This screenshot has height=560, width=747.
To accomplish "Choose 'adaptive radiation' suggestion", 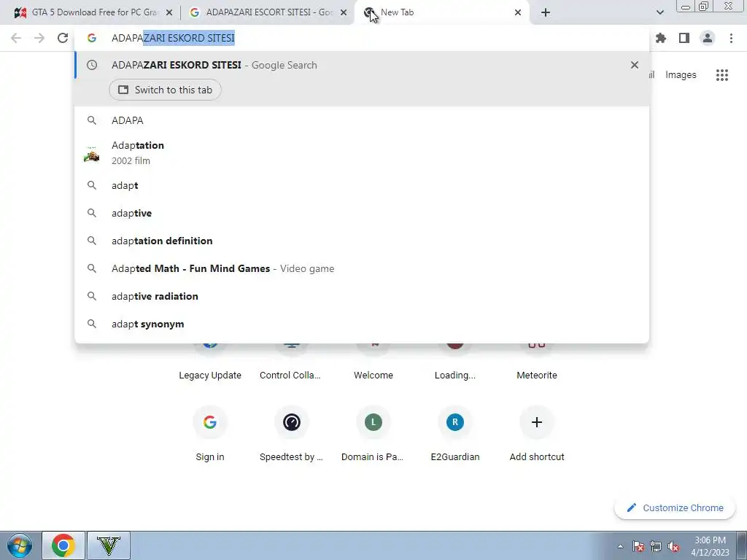I will coord(362,296).
